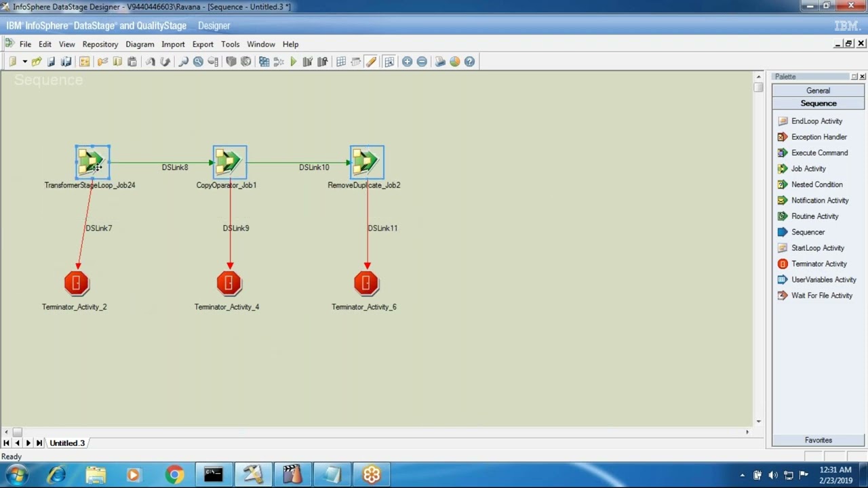The image size is (868, 488).
Task: Click the Save job toolbar icon
Action: click(x=51, y=62)
